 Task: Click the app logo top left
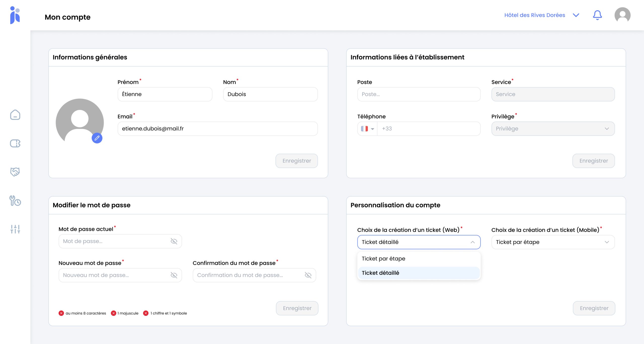coord(15,15)
